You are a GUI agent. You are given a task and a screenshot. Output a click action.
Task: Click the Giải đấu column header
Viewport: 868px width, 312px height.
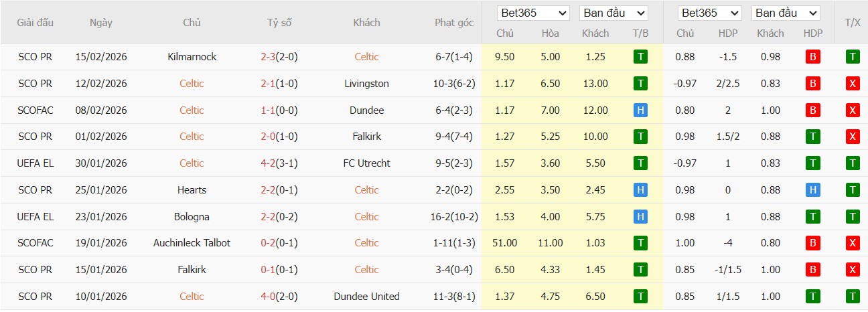[x=35, y=23]
